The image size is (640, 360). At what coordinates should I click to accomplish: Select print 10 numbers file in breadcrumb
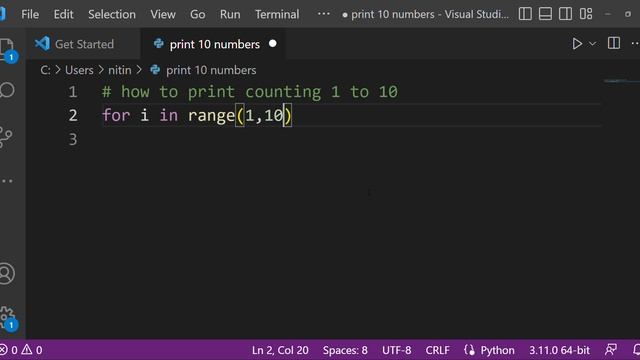pyautogui.click(x=211, y=70)
